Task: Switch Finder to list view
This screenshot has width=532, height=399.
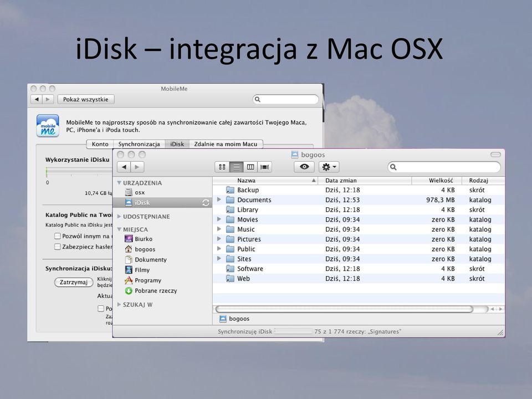Action: point(237,167)
